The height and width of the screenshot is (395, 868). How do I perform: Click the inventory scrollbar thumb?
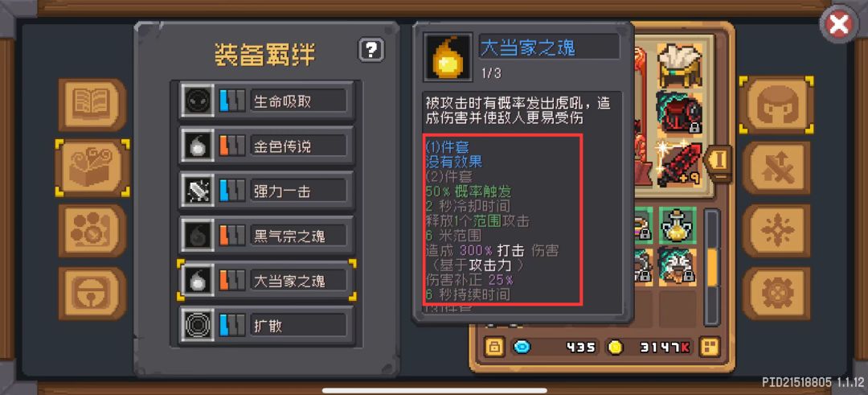click(712, 267)
